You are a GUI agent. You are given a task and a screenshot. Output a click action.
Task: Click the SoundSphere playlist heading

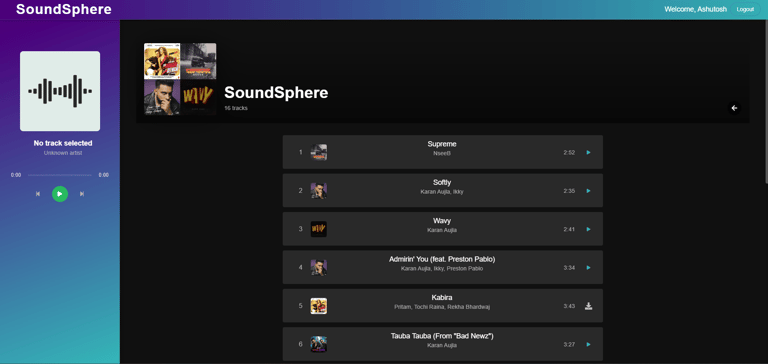pos(276,93)
